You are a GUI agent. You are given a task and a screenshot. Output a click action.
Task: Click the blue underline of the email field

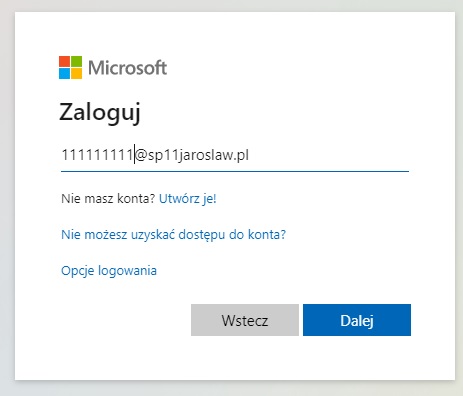pyautogui.click(x=235, y=171)
